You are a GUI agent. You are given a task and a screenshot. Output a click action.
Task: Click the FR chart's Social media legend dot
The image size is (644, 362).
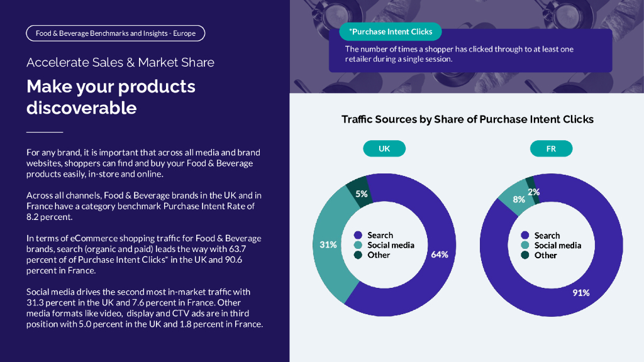pyautogui.click(x=525, y=245)
